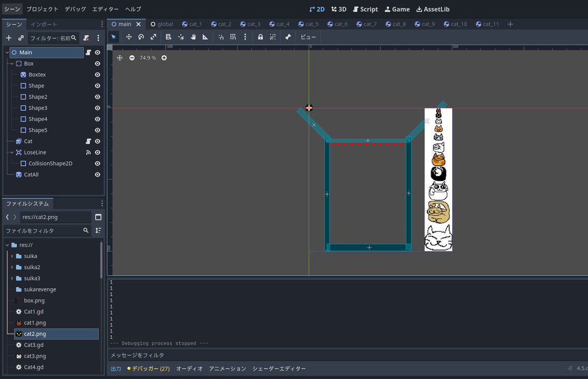Open the デバッグ menu
This screenshot has height=379, width=588.
(x=75, y=9)
